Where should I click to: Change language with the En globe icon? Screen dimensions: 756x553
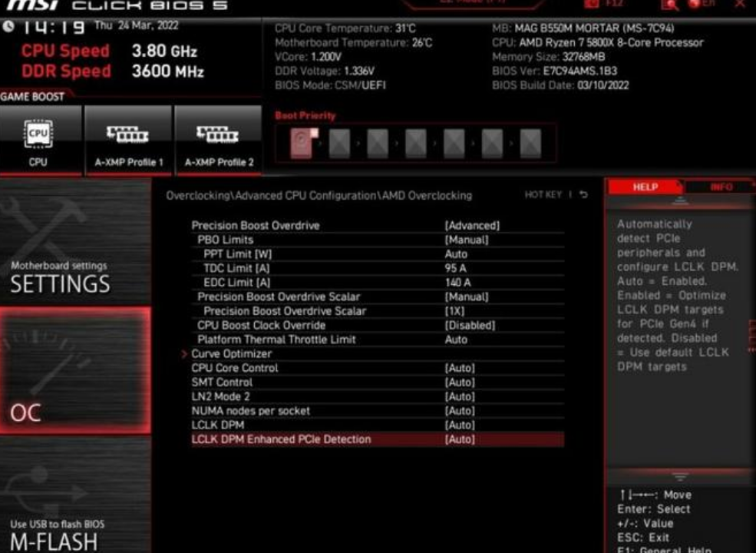point(702,4)
